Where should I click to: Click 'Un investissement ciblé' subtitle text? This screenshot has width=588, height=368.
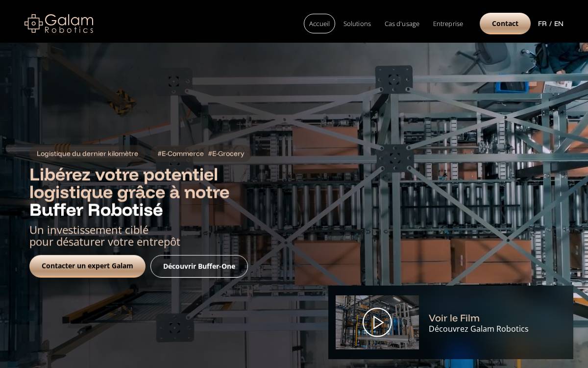coord(89,230)
